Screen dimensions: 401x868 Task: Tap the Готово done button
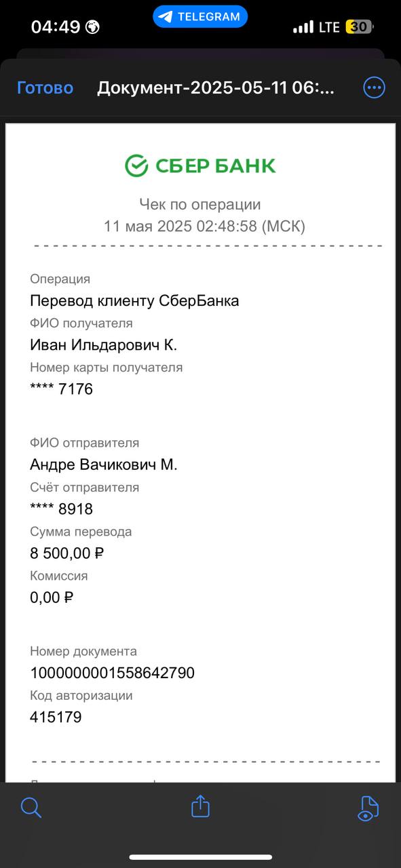(x=45, y=87)
